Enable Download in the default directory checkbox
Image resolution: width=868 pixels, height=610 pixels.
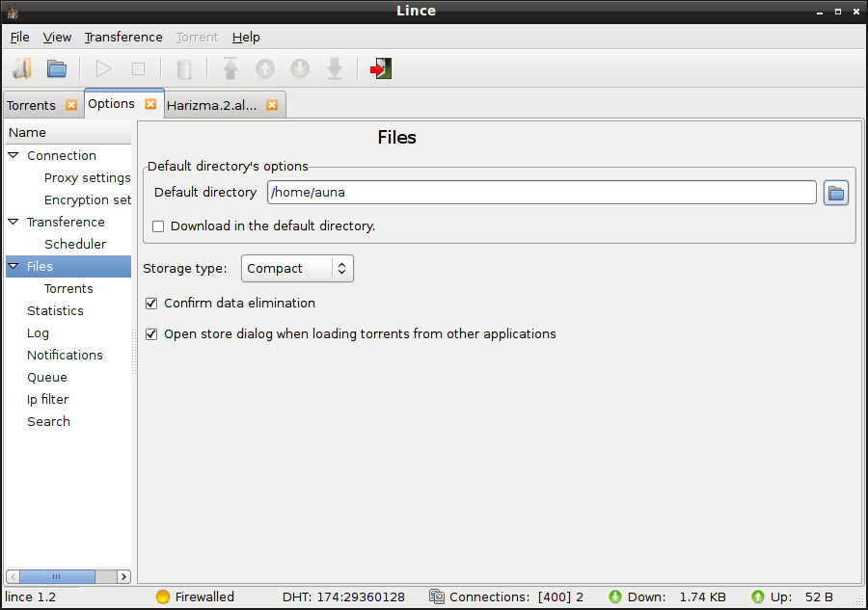click(158, 226)
